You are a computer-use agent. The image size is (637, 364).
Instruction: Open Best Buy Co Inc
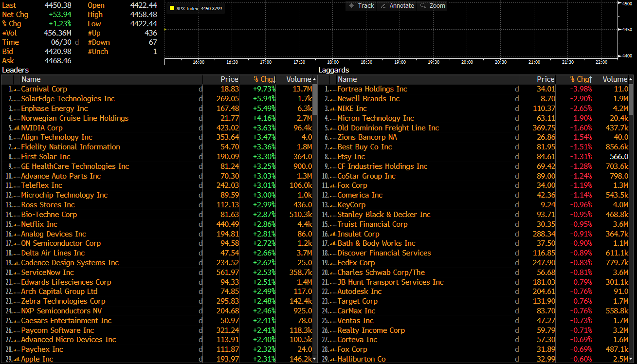click(364, 147)
